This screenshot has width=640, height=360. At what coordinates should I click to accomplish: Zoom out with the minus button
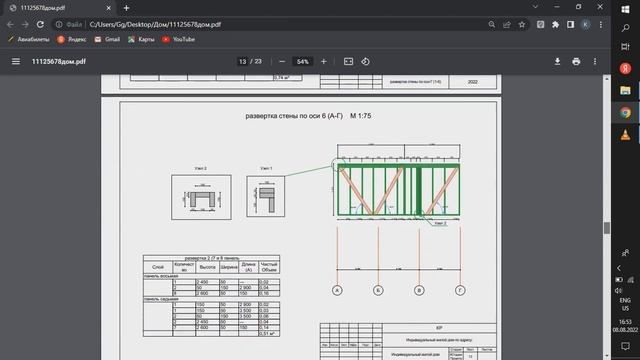[x=282, y=62]
